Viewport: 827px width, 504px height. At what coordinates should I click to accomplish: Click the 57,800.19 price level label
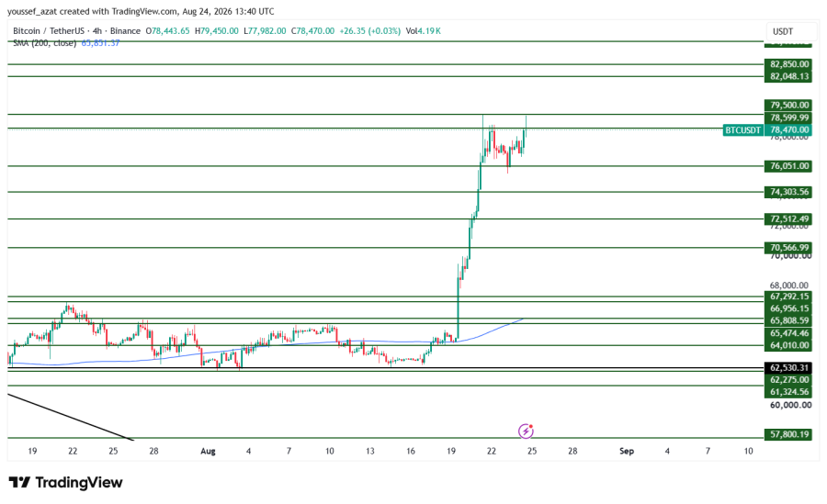[788, 434]
